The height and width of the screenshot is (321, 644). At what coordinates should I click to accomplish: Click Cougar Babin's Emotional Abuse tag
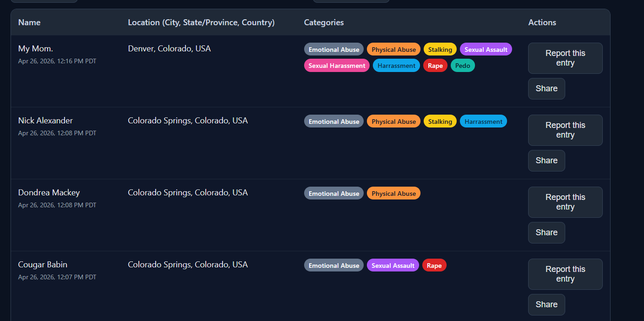coord(334,266)
